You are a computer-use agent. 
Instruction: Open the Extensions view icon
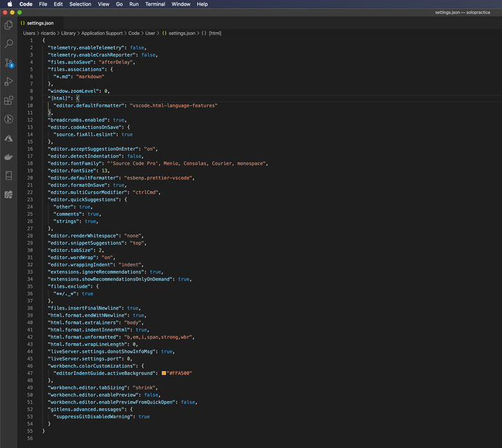coord(9,100)
